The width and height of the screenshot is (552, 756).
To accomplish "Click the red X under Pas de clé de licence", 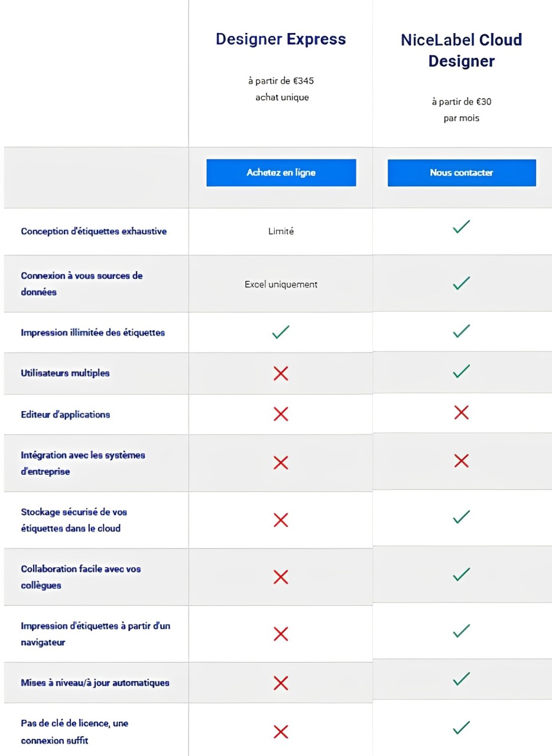I will [281, 732].
